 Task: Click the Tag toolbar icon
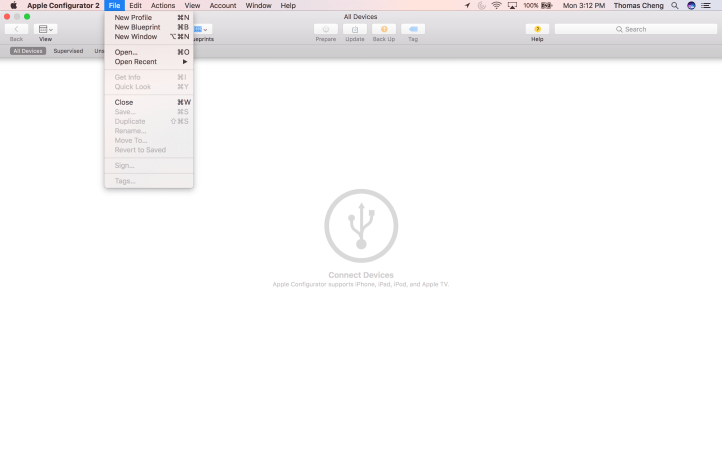point(413,29)
